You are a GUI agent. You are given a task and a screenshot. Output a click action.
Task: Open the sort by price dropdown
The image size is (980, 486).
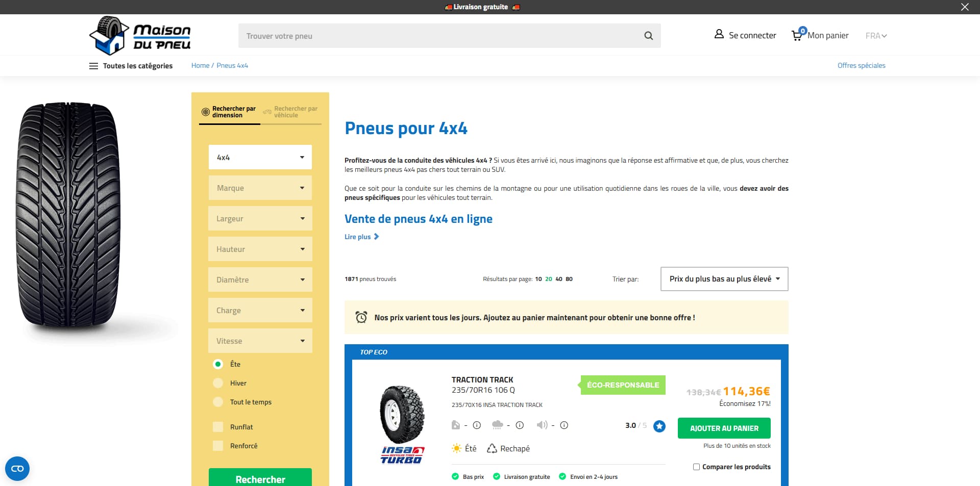point(724,279)
